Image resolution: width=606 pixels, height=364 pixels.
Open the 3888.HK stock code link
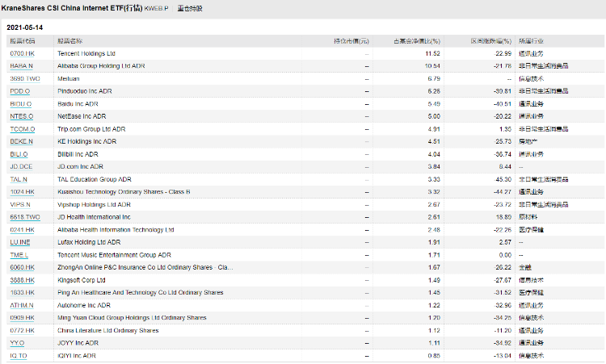[22, 280]
